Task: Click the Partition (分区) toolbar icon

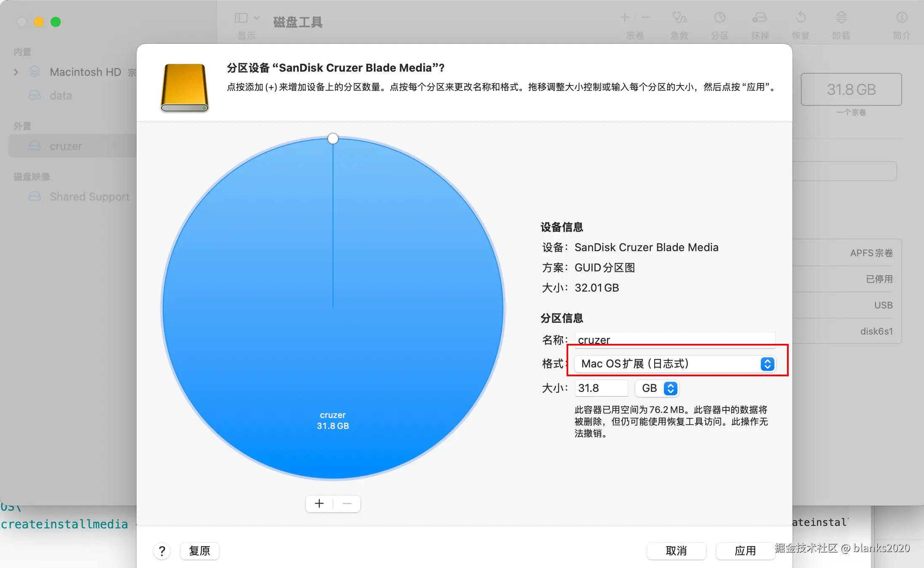Action: coord(720,18)
